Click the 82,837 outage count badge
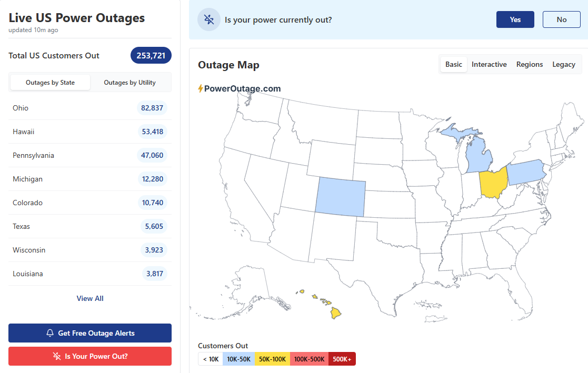Image resolution: width=588 pixels, height=373 pixels. [x=152, y=108]
